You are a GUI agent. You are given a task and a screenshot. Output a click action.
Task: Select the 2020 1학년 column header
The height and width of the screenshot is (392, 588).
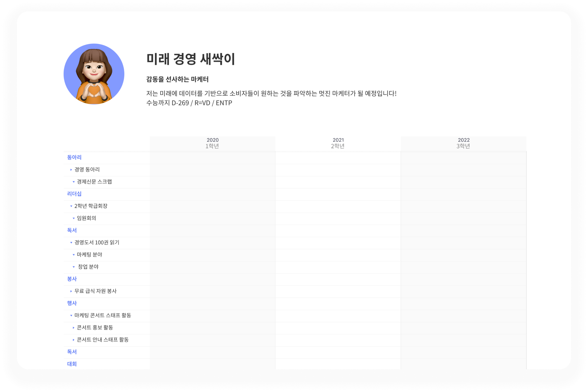click(212, 143)
